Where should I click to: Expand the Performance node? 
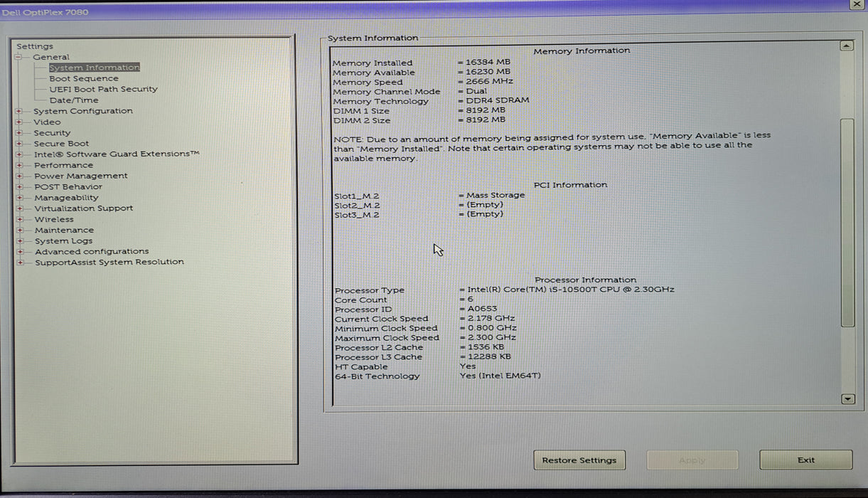click(19, 165)
